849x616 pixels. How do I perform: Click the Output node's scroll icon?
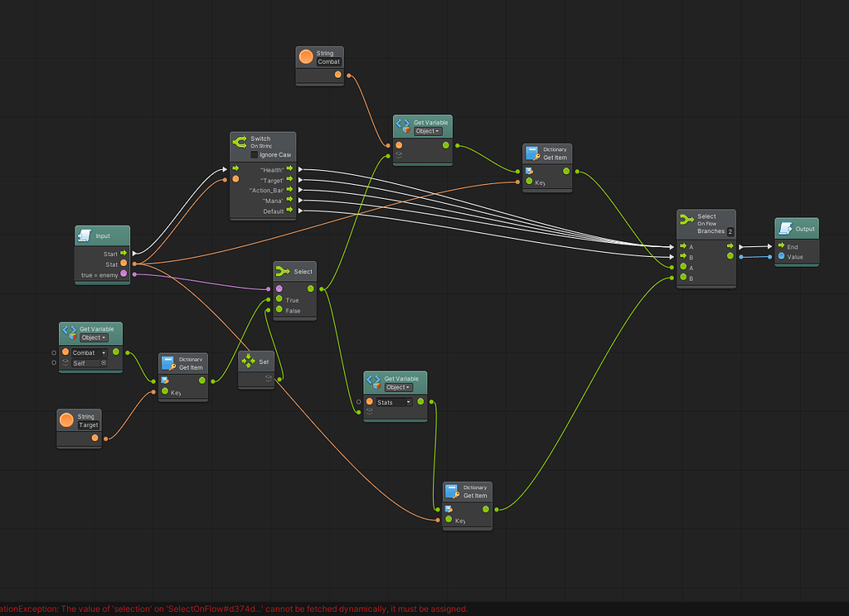pos(786,229)
